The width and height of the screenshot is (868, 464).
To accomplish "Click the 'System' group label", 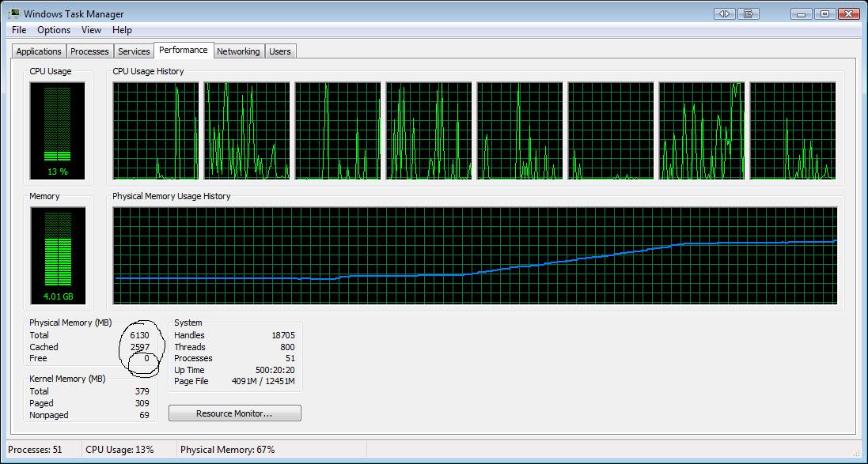I will [x=188, y=323].
